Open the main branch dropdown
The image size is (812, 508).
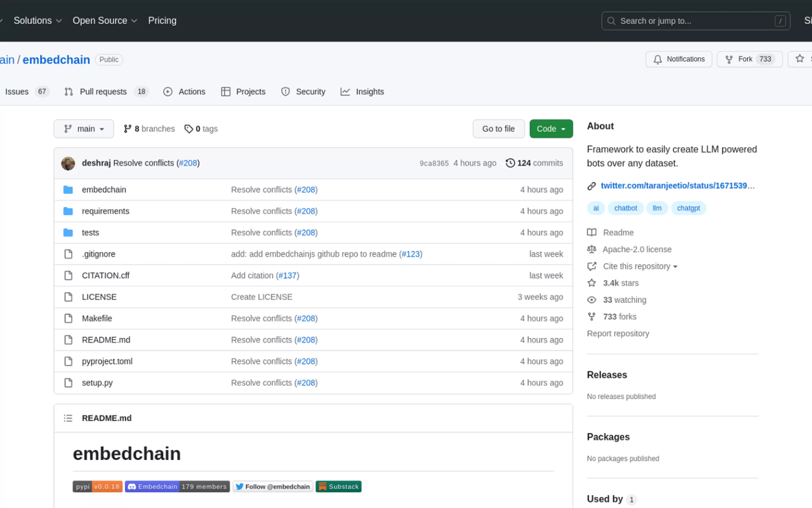pyautogui.click(x=83, y=129)
